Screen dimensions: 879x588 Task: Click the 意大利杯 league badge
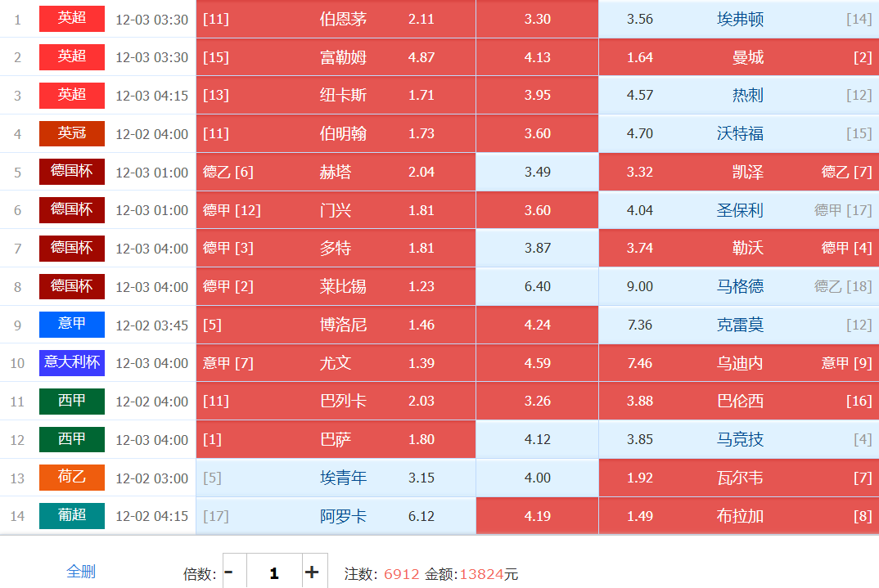point(72,362)
